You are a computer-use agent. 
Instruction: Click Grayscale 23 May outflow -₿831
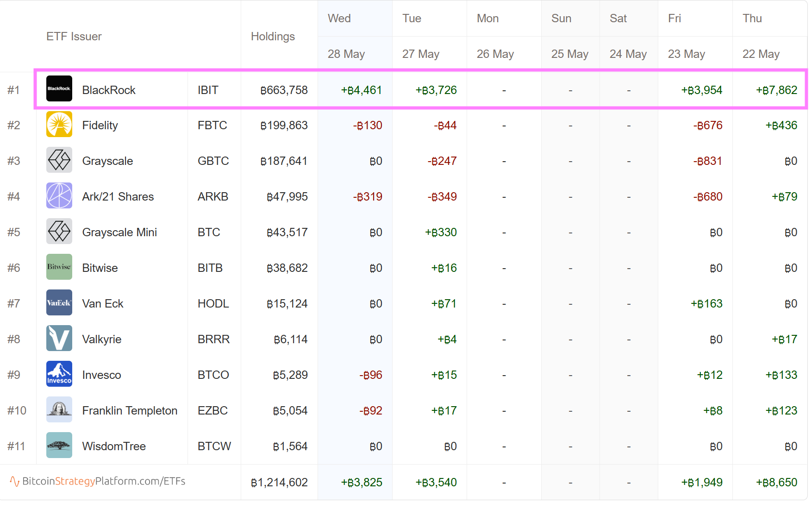pos(708,161)
